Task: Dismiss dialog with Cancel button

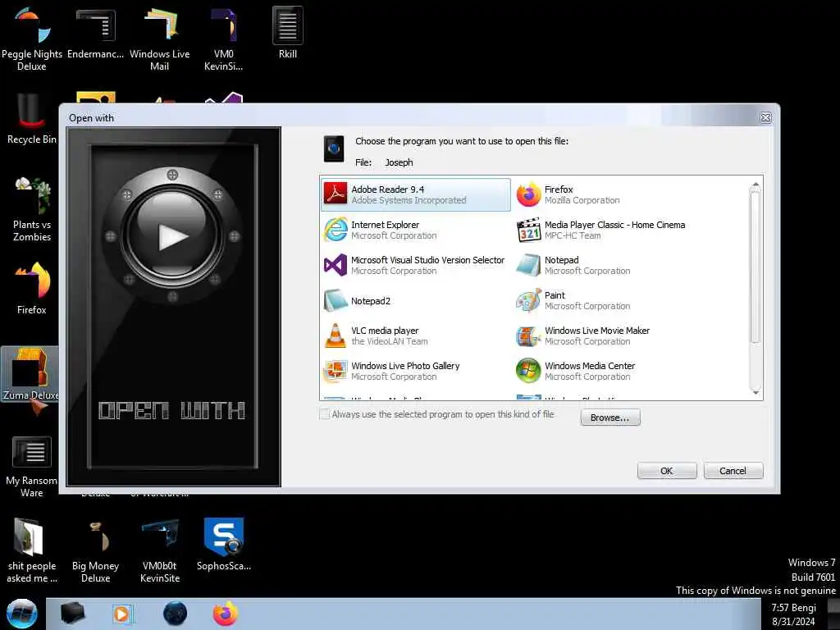Action: 733,470
